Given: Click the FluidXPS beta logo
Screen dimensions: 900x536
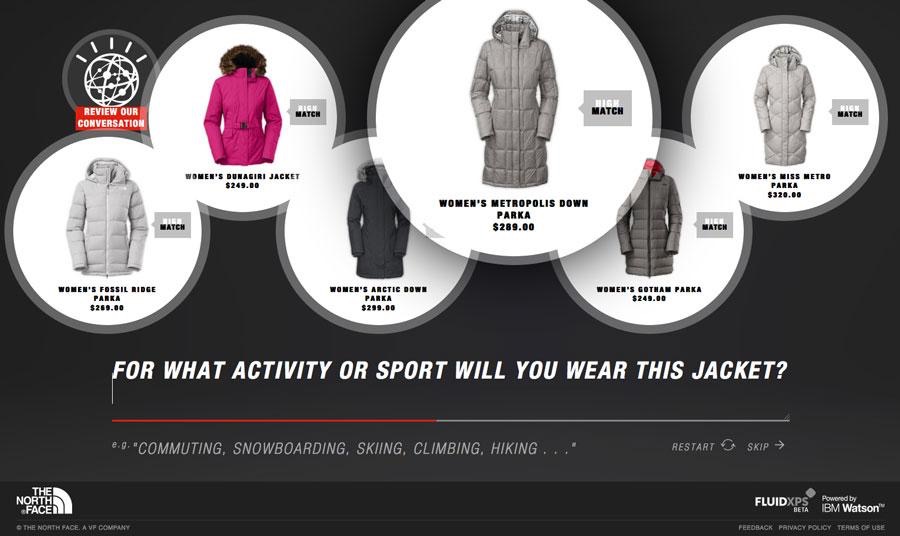Looking at the screenshot, I should point(785,501).
